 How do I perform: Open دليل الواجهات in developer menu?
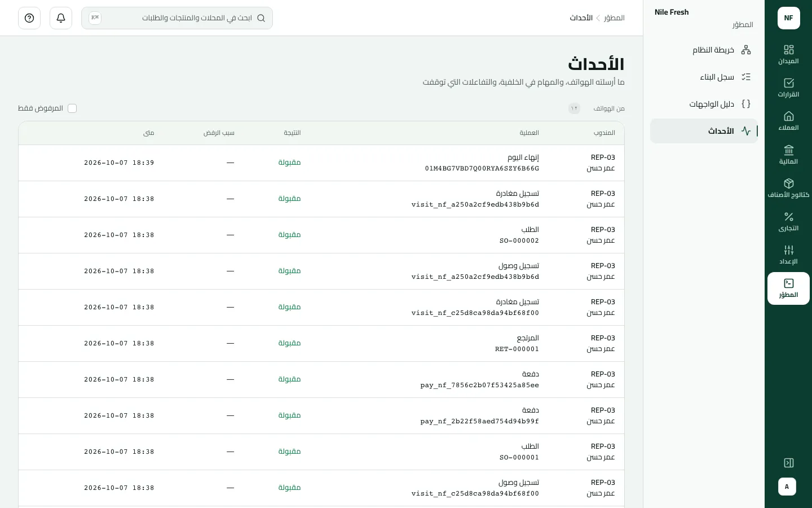click(x=704, y=104)
